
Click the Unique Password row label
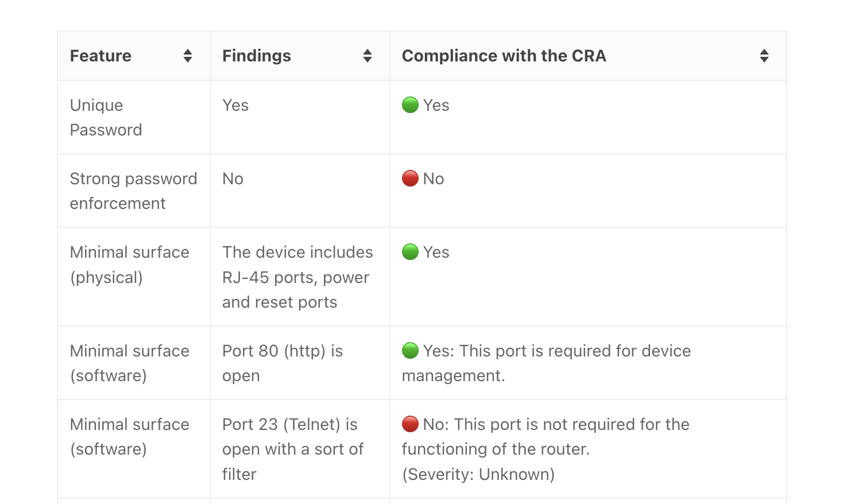(106, 117)
